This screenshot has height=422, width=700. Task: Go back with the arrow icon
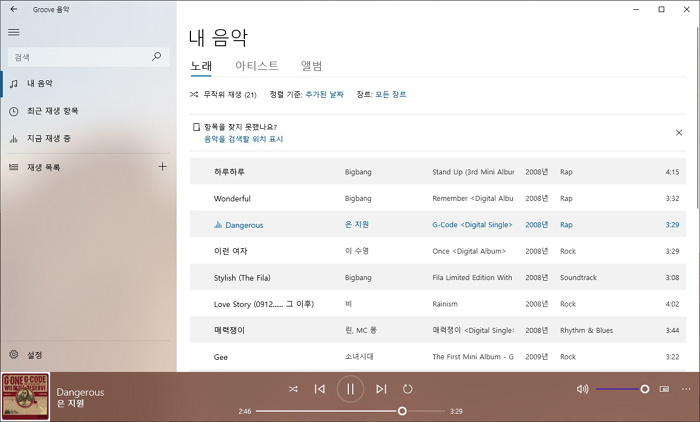(14, 9)
